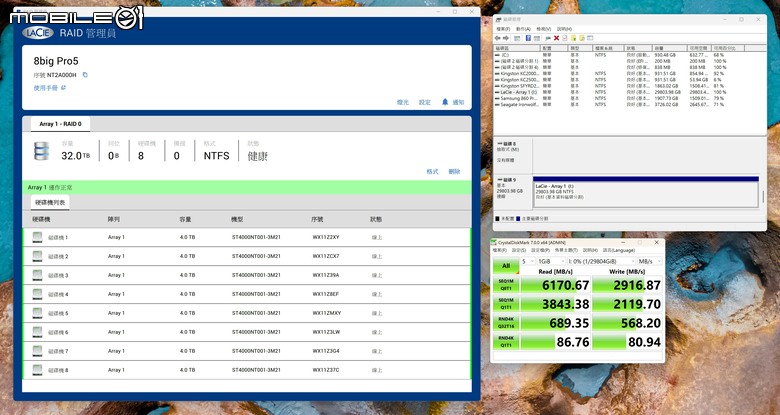
Task: Click the second yellow folder icon in Disk Management toolbar
Action: pos(582,38)
